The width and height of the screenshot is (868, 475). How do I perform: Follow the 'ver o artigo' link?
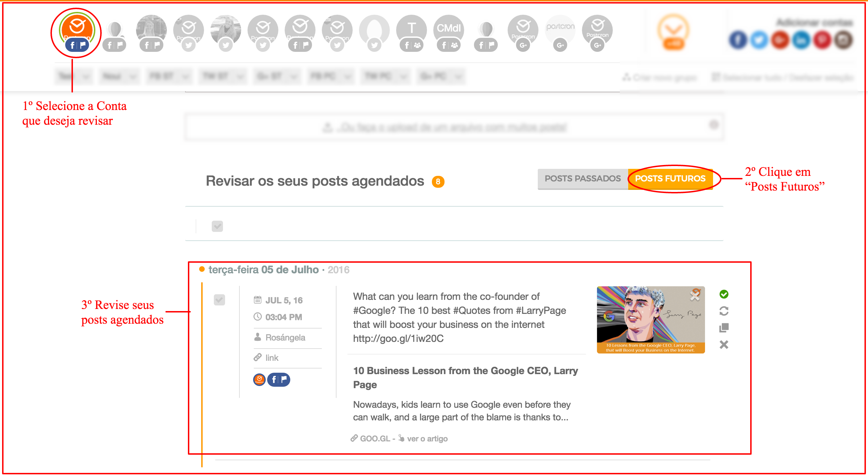coord(427,439)
